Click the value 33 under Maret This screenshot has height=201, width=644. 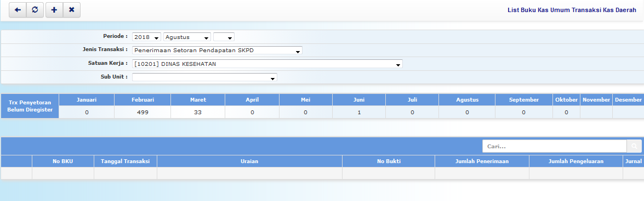click(x=198, y=112)
